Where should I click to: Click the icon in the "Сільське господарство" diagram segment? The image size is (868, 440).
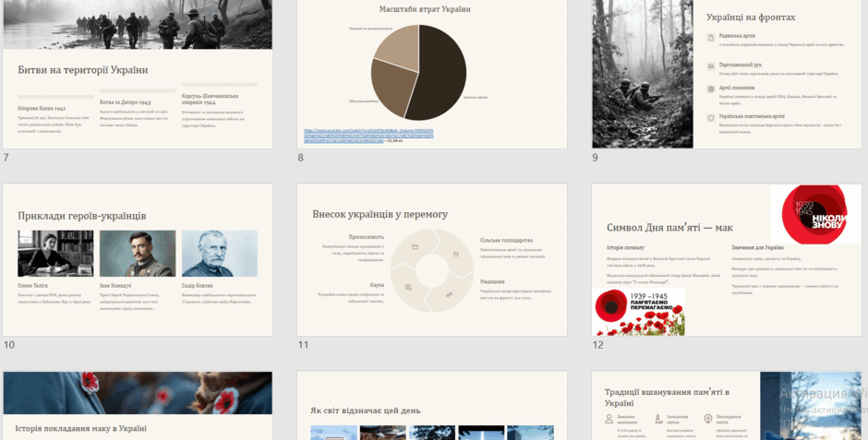point(455,254)
